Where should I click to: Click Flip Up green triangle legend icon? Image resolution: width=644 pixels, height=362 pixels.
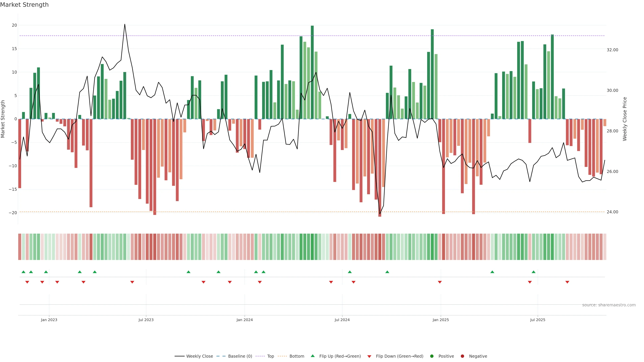[312, 356]
